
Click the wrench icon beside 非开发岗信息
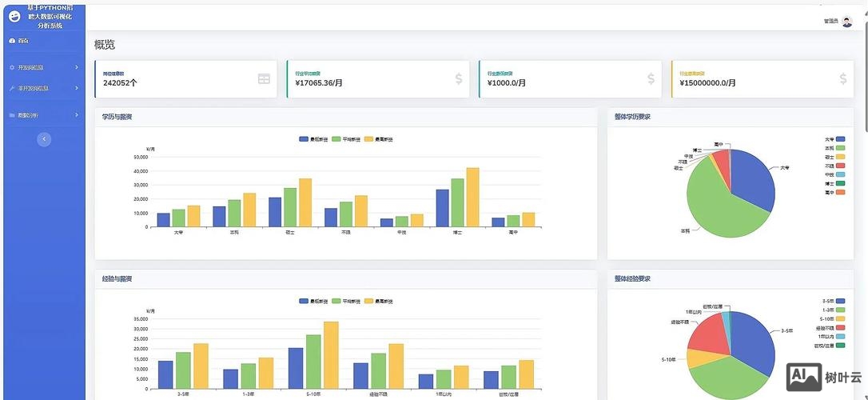(12, 88)
